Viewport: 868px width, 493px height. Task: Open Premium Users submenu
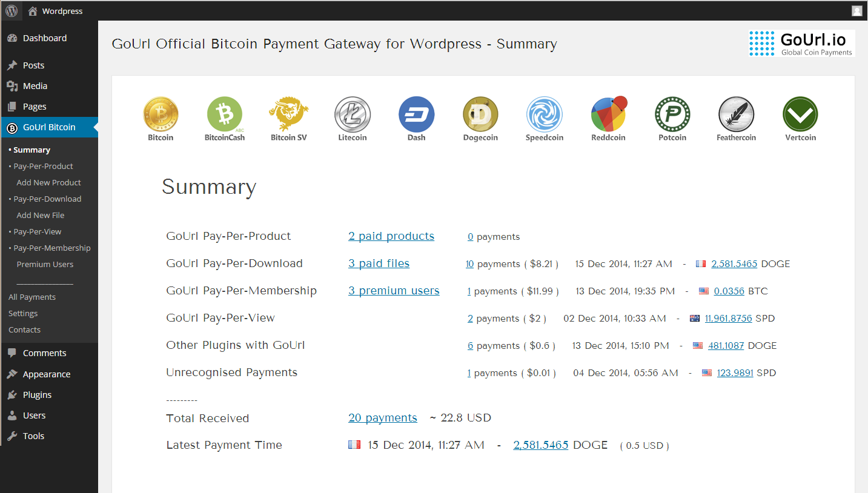pyautogui.click(x=45, y=265)
